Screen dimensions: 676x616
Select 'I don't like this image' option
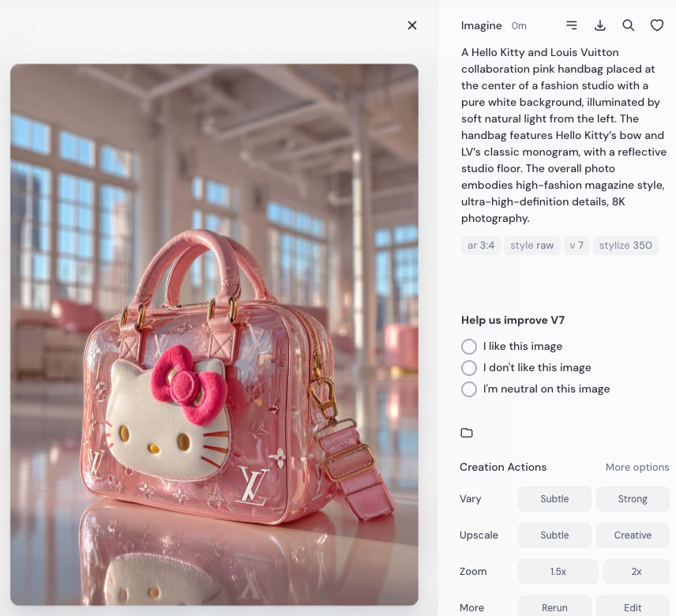(469, 368)
